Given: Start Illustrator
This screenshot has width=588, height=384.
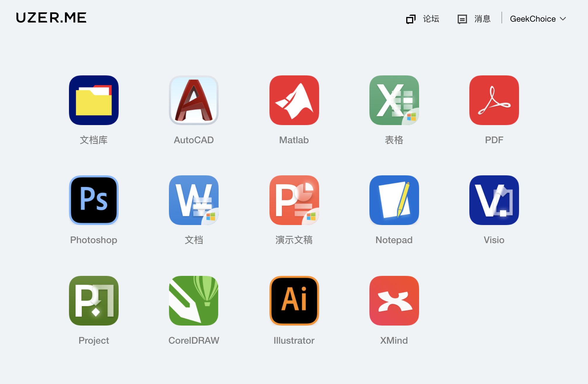Looking at the screenshot, I should pyautogui.click(x=294, y=300).
